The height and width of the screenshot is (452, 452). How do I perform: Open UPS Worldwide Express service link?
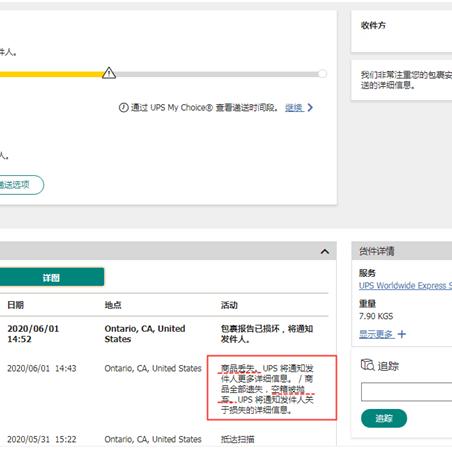[x=405, y=286]
